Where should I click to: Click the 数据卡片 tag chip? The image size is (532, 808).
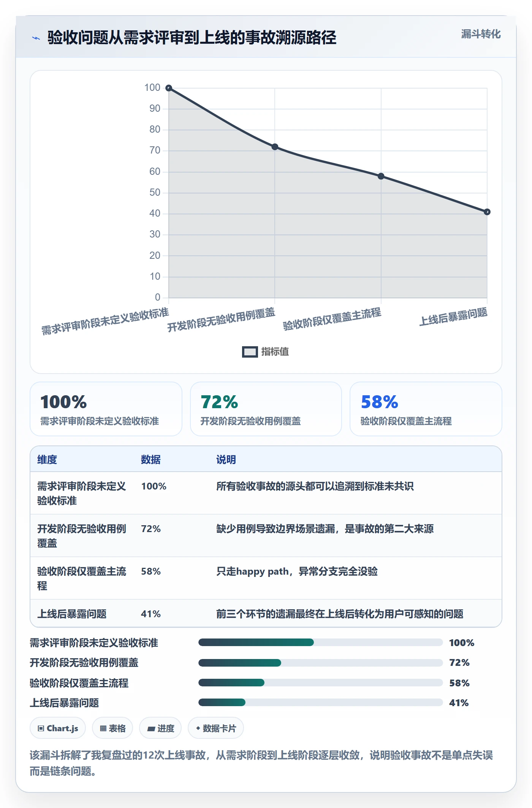coord(216,728)
